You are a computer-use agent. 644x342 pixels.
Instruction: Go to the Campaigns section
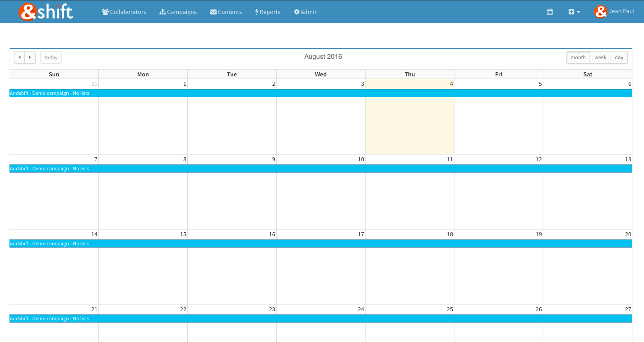tap(178, 12)
